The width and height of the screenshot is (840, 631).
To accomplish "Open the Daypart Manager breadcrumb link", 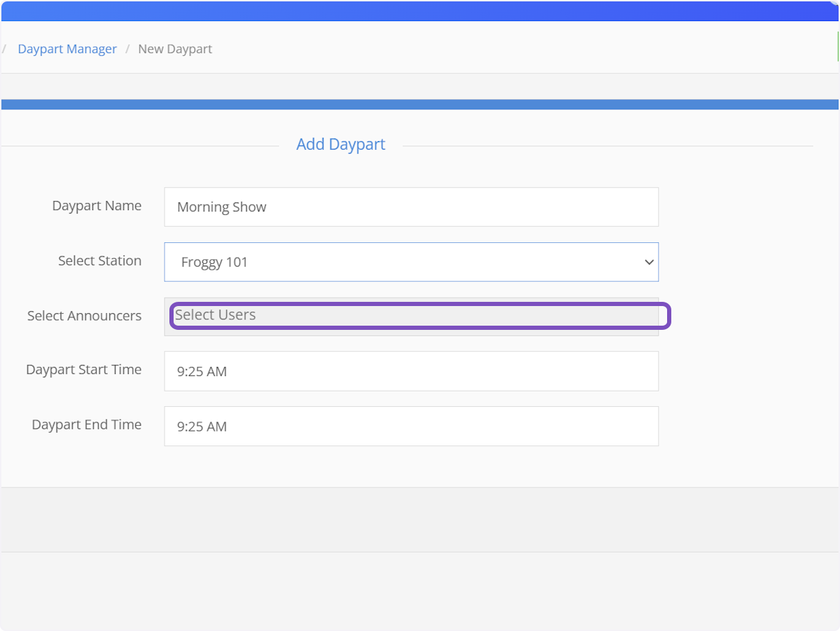I will [67, 49].
